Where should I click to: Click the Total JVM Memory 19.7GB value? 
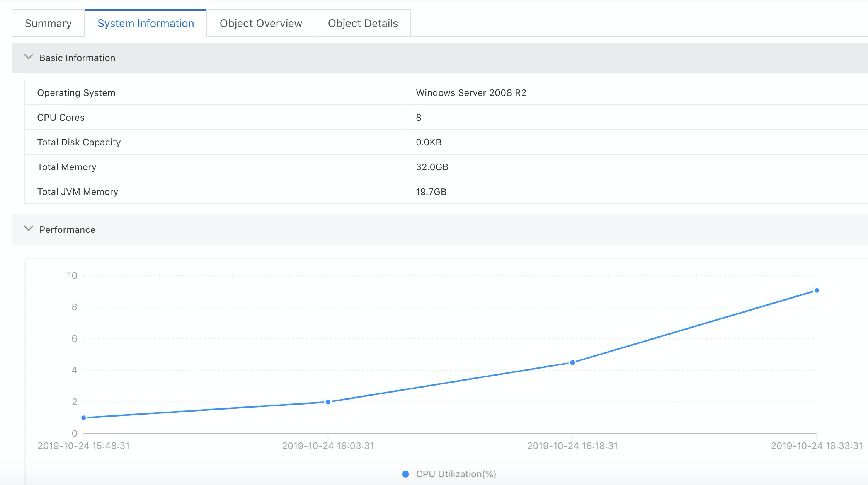tap(431, 192)
